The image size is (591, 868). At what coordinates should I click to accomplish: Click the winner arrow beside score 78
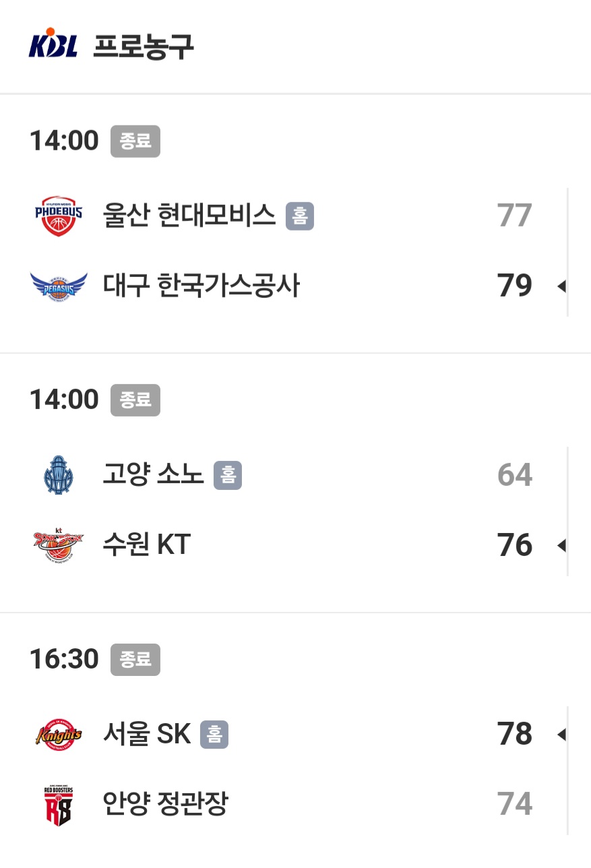tap(561, 734)
